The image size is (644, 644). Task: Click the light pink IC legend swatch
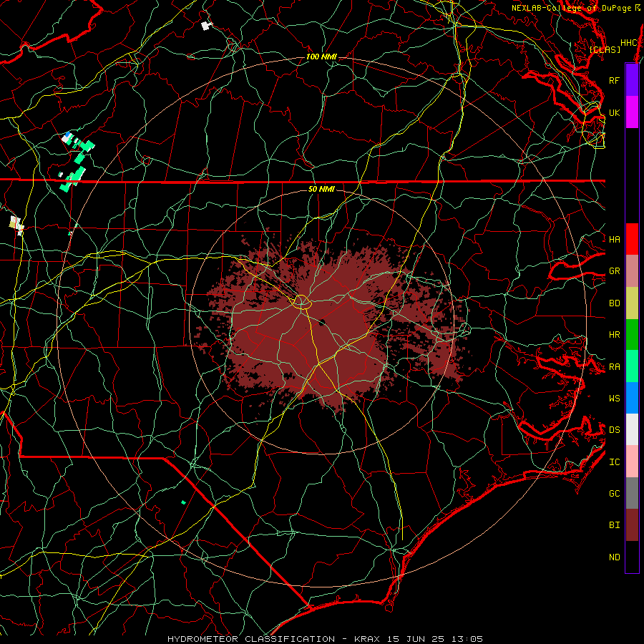[x=632, y=462]
